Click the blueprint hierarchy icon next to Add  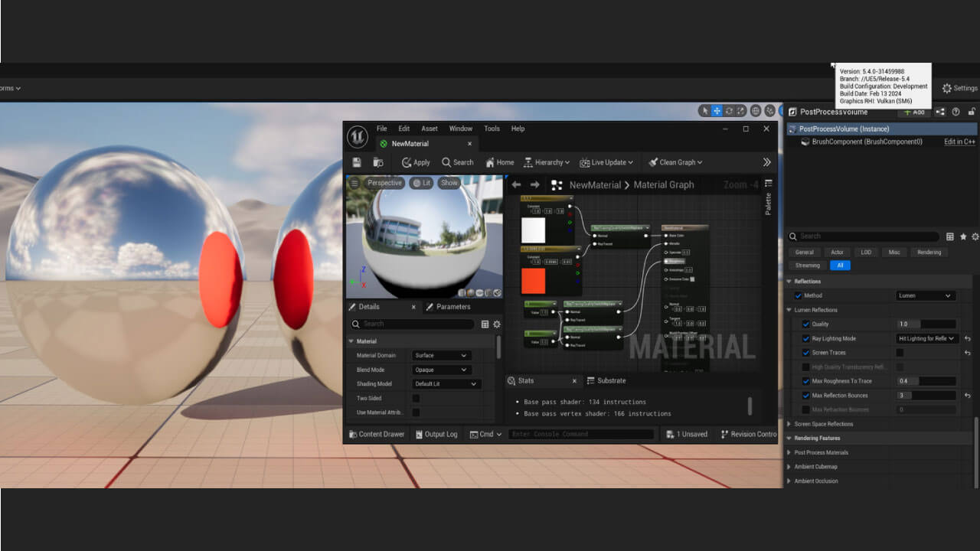pos(940,112)
